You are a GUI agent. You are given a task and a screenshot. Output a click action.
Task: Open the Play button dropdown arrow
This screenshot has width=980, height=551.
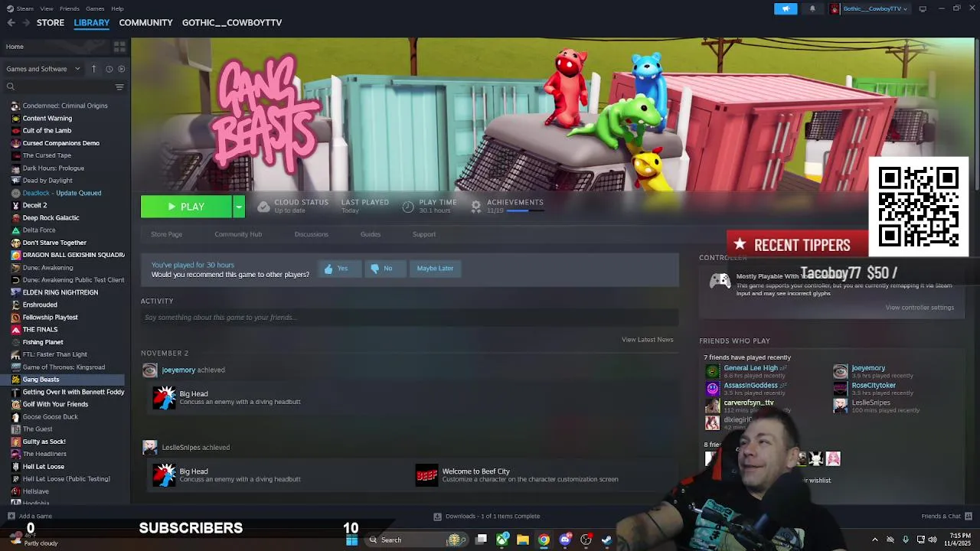pos(239,207)
